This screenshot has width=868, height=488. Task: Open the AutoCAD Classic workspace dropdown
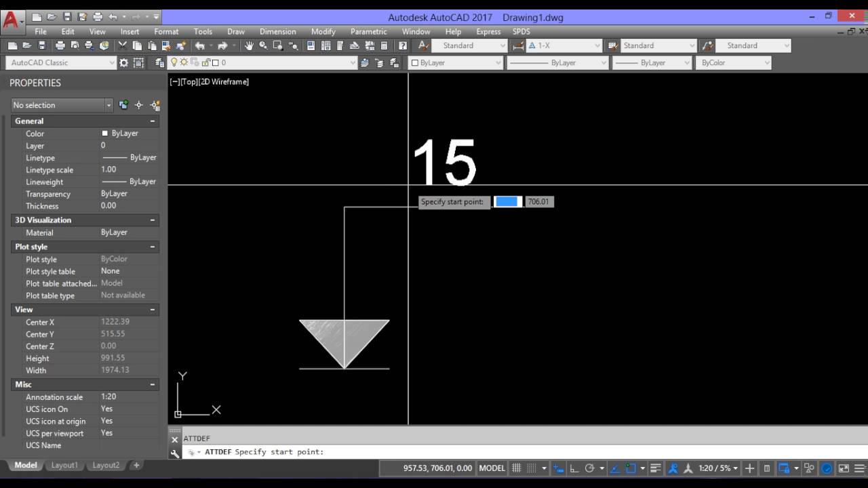[x=61, y=62]
